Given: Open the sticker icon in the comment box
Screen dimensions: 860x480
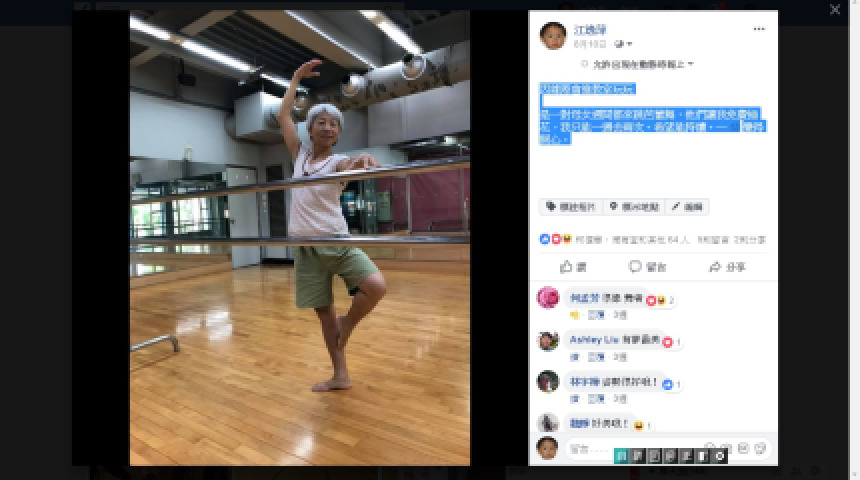Looking at the screenshot, I should [x=760, y=449].
